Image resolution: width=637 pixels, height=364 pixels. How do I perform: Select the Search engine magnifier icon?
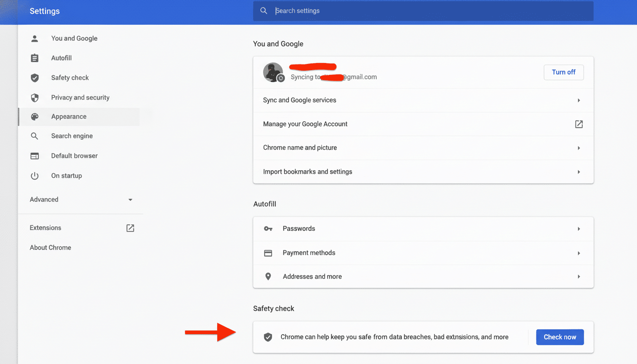coord(35,136)
